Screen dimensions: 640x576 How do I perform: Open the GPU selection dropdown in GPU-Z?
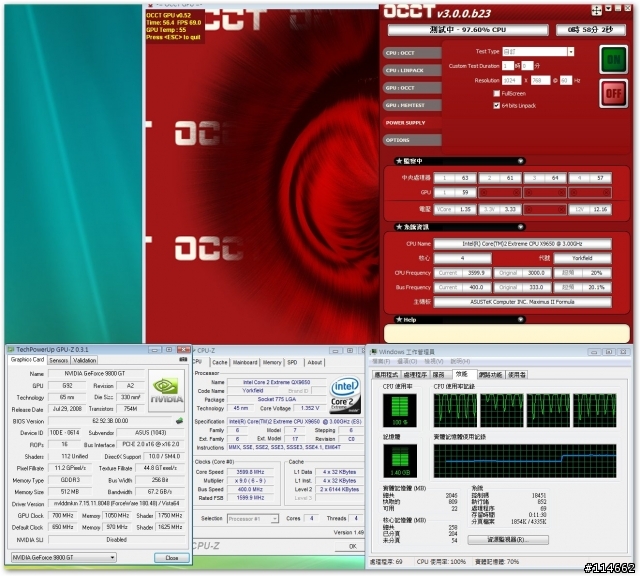click(63, 558)
